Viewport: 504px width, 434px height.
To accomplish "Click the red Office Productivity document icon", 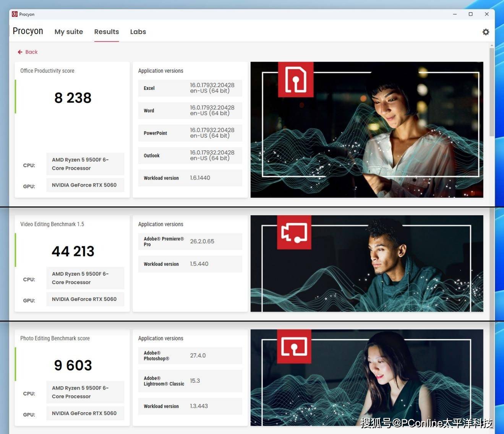I will (x=296, y=79).
